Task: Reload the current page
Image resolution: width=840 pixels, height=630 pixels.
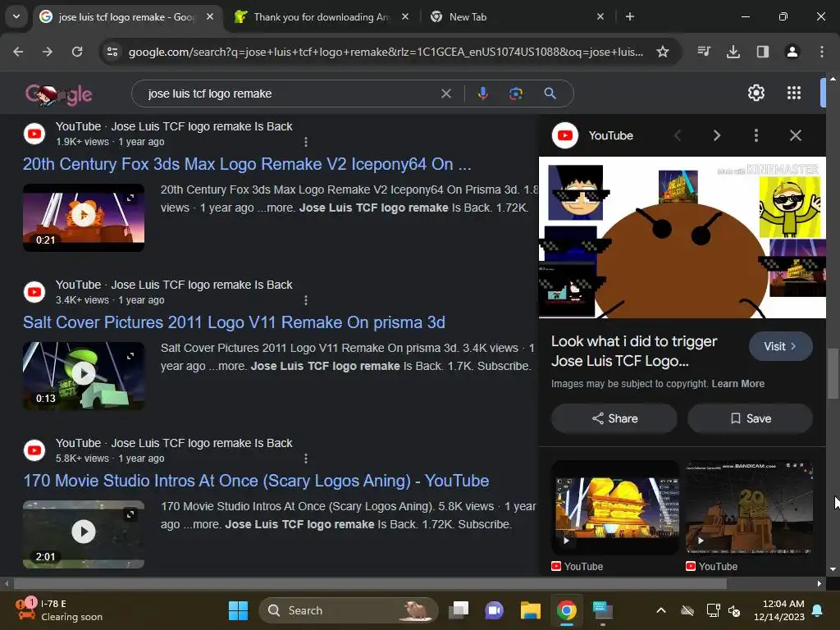Action: tap(77, 52)
